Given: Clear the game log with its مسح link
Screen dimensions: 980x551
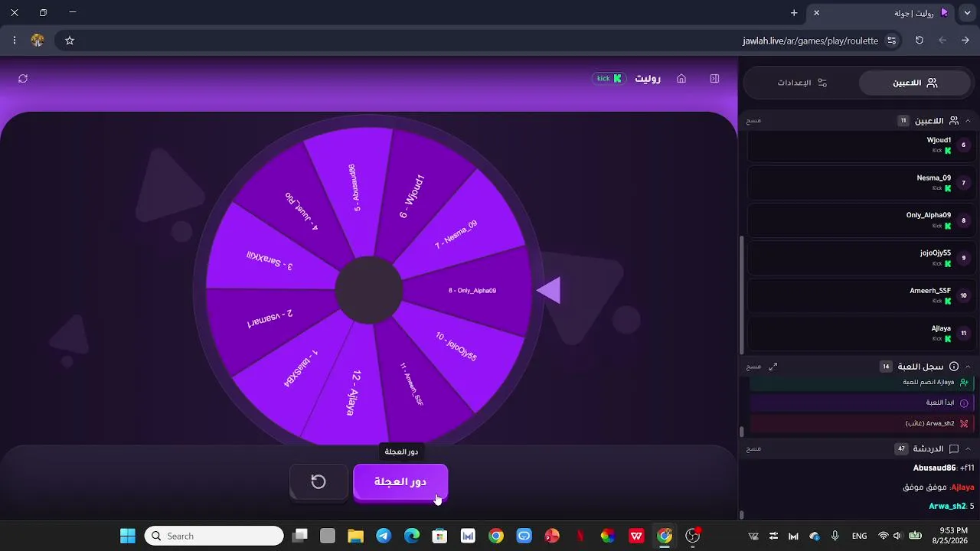Looking at the screenshot, I should (754, 367).
